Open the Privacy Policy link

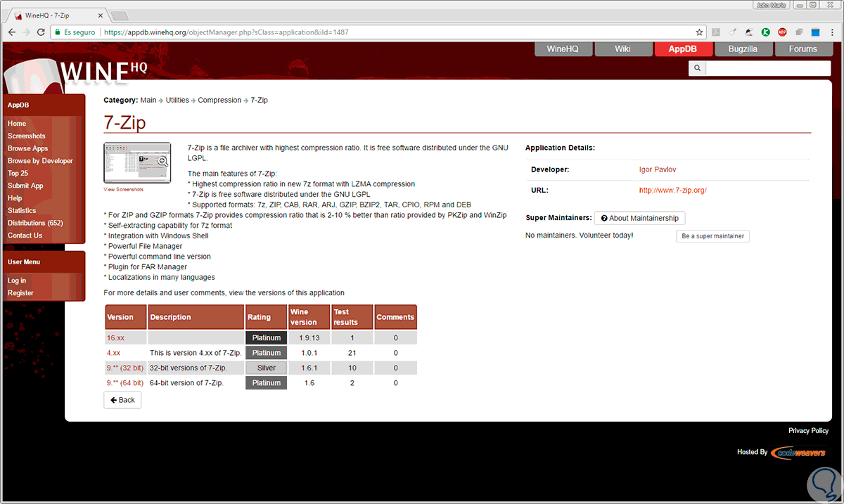[808, 431]
